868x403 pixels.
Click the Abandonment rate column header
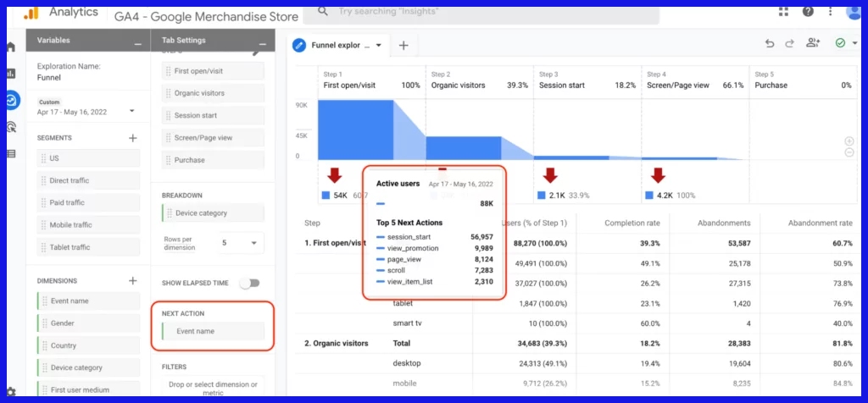[821, 223]
